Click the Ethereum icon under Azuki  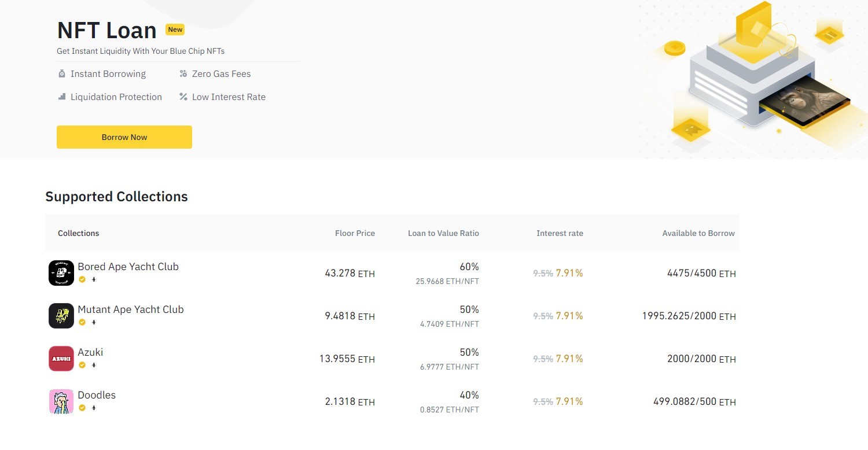tap(94, 365)
